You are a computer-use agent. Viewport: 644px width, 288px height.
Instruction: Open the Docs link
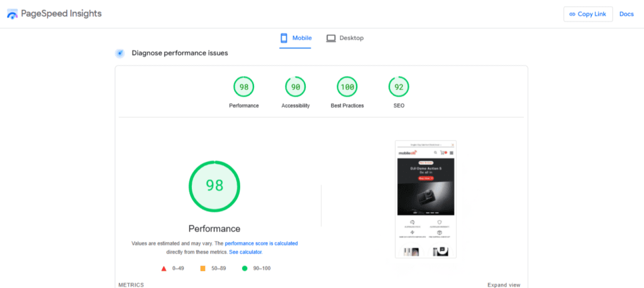click(626, 14)
